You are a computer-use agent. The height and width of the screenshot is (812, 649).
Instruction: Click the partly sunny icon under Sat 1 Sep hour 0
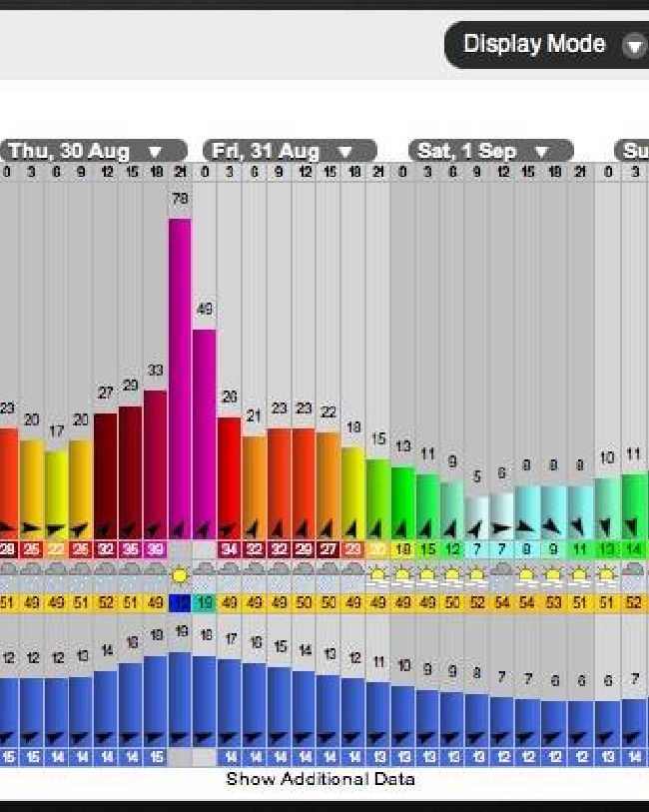(402, 575)
